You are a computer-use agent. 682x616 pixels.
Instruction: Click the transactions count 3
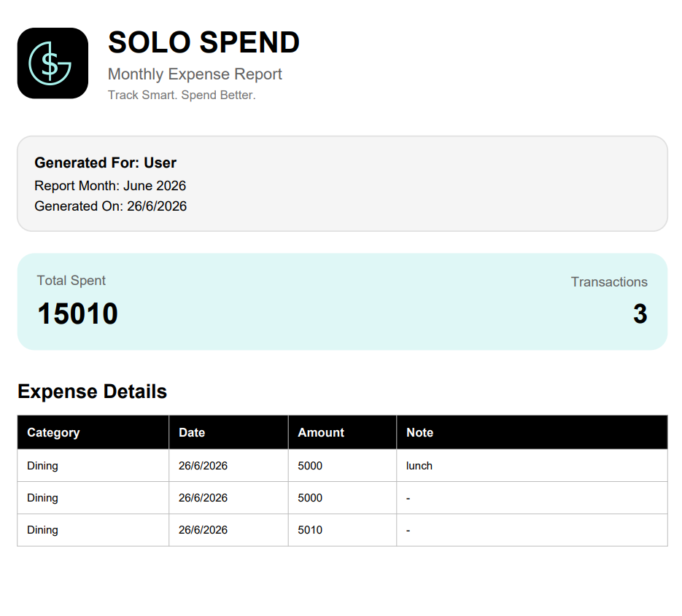click(640, 314)
